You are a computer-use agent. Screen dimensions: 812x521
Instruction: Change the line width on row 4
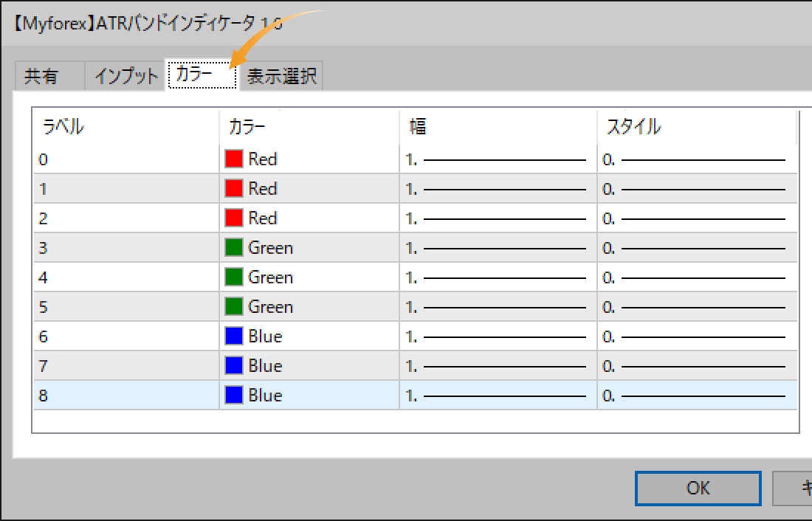pos(495,277)
